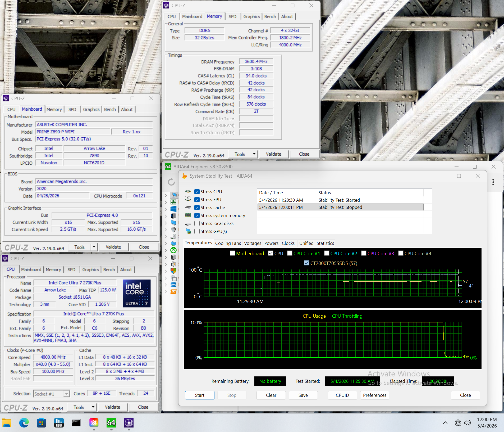Open Tools dropdown arrow in CPU tab CPU-Z window
Screen dimensions: 504x432
pyautogui.click(x=93, y=407)
